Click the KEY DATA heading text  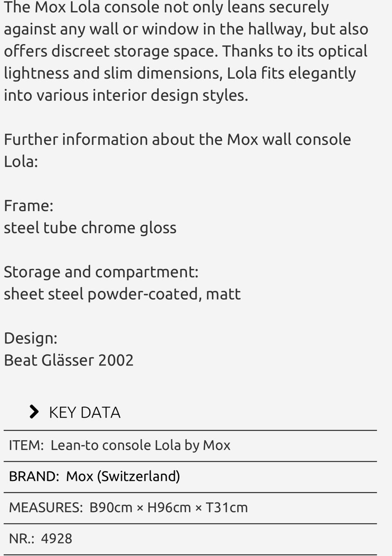tap(85, 412)
